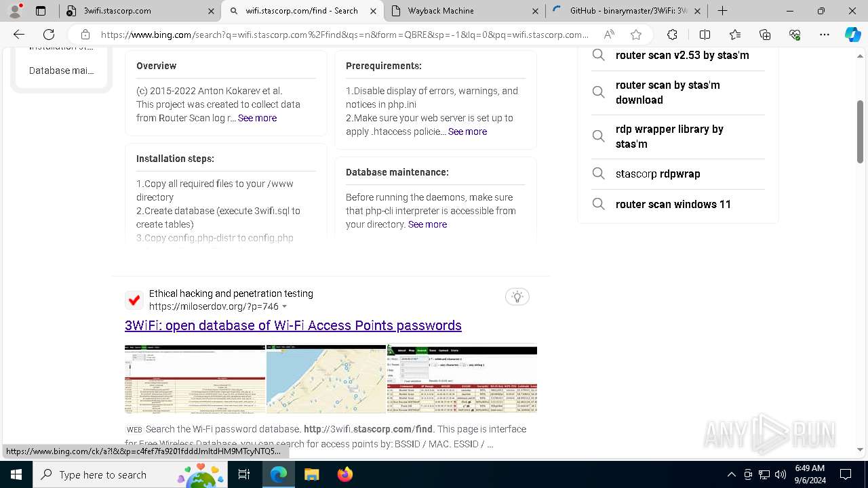This screenshot has height=488, width=868.
Task: Select rdp wrapper library by stas'm suggestion
Action: [x=678, y=136]
